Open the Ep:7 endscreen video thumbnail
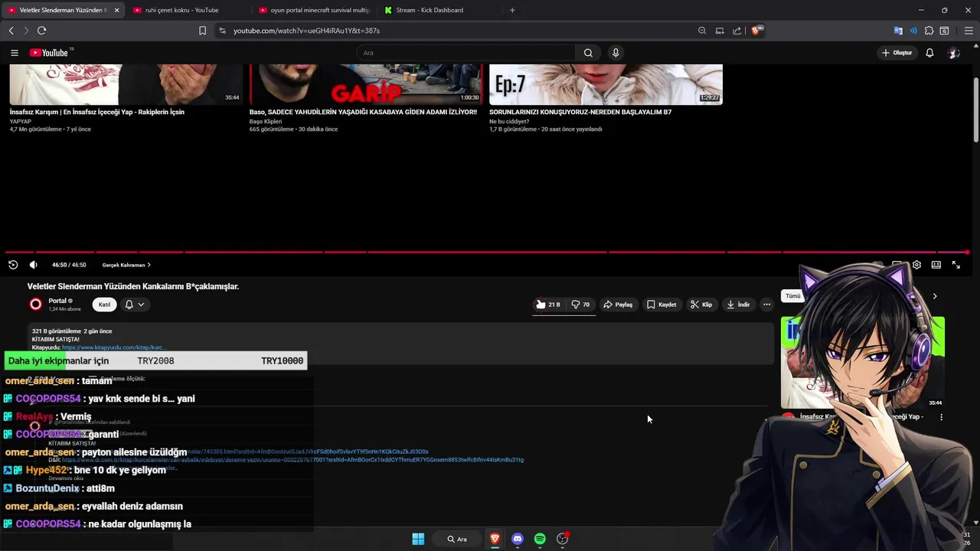 point(606,84)
